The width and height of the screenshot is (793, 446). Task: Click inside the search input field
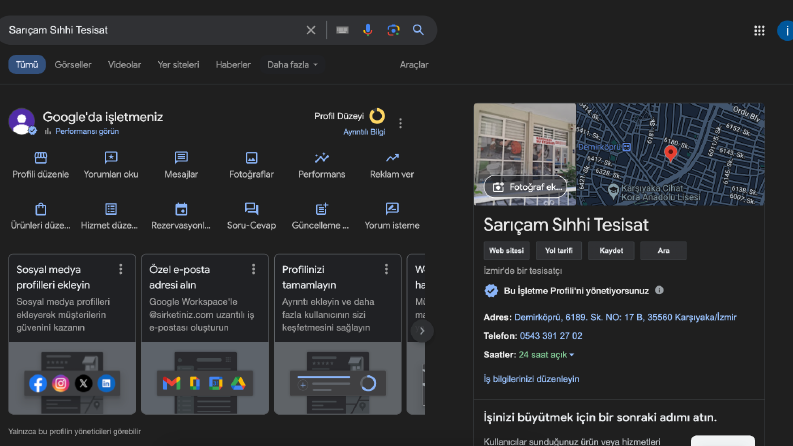tap(152, 30)
